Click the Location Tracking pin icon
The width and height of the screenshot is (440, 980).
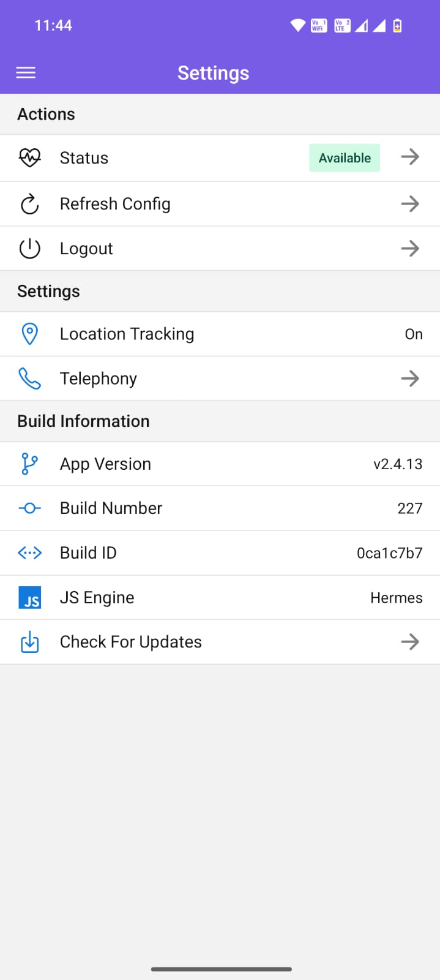click(x=29, y=333)
